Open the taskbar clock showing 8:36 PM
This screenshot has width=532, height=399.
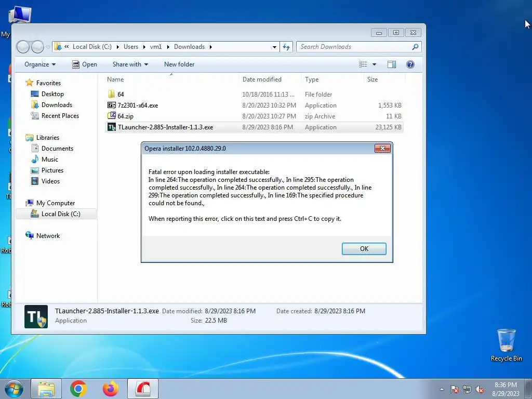506,389
